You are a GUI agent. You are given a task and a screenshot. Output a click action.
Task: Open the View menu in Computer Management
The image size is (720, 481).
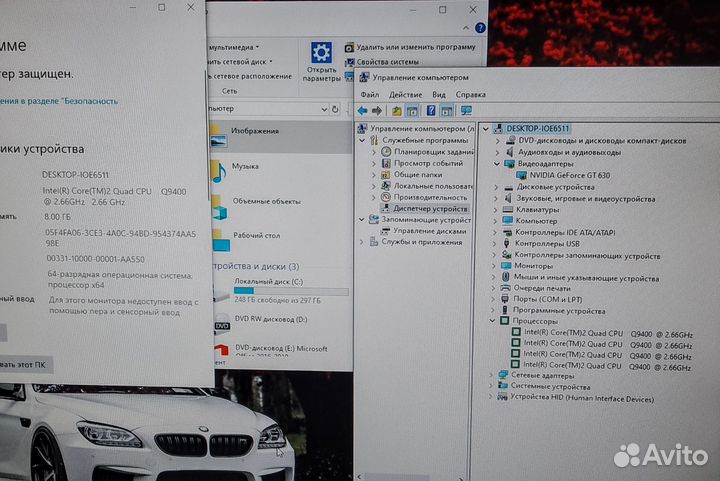[x=441, y=94]
